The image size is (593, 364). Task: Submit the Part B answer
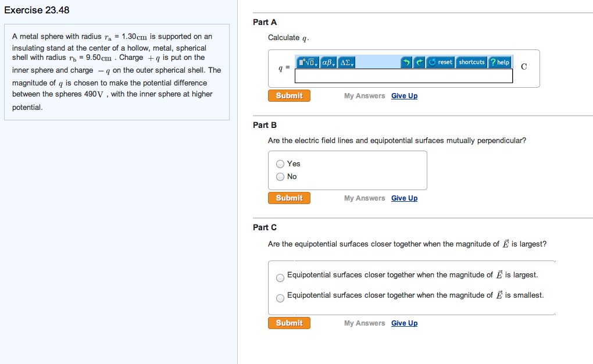point(289,198)
